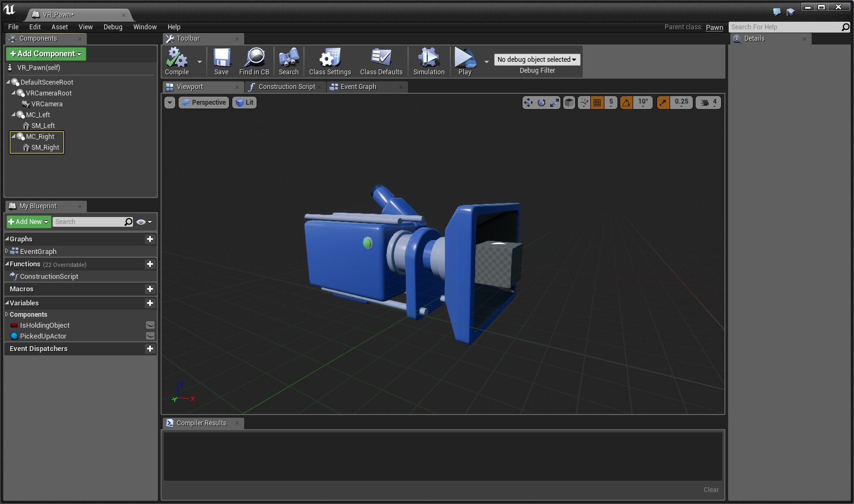Save the blueprint with the Save icon
Image resolution: width=854 pixels, height=504 pixels.
coord(221,58)
